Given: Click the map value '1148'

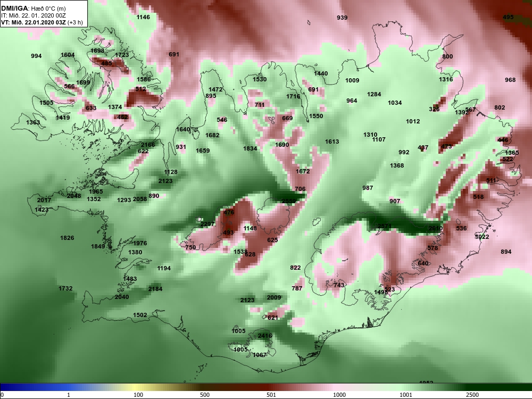Looking at the screenshot, I should pyautogui.click(x=250, y=228).
